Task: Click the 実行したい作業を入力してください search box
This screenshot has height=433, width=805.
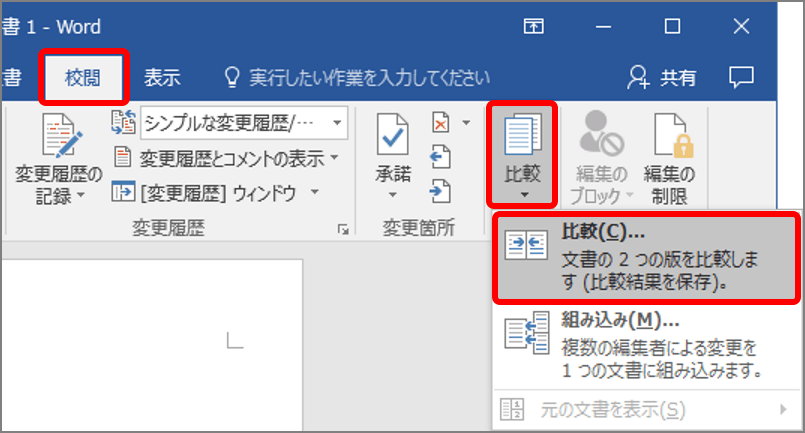Action: tap(370, 78)
